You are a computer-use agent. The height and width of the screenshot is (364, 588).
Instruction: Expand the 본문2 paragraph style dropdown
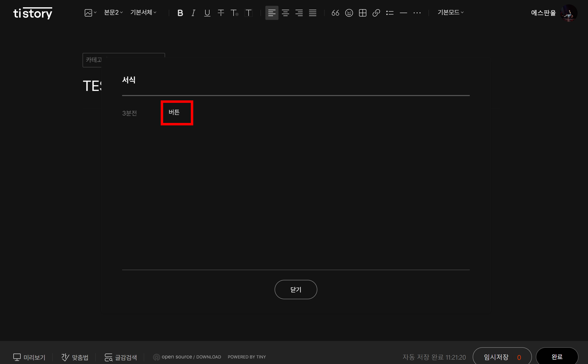tap(113, 12)
